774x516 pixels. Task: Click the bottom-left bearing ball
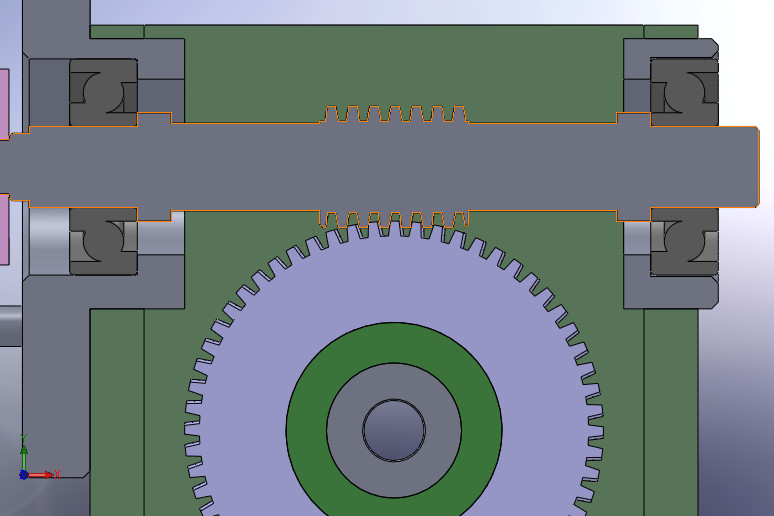[x=101, y=242]
